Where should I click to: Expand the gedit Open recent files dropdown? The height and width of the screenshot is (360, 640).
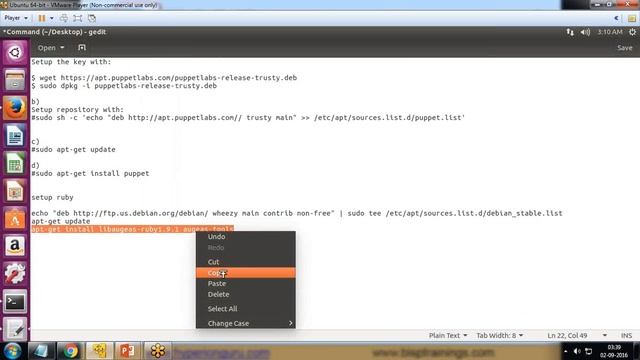click(51, 48)
